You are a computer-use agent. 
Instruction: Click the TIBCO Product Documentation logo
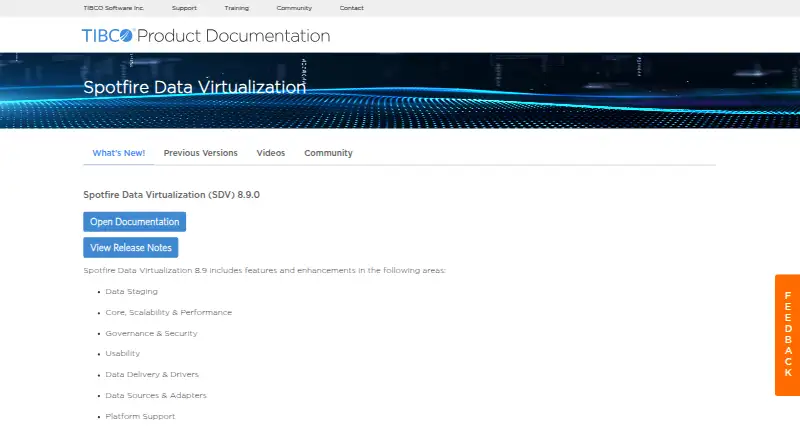(206, 36)
